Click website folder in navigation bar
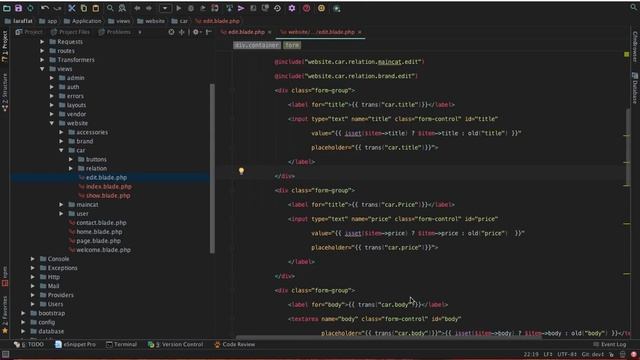 pos(151,21)
